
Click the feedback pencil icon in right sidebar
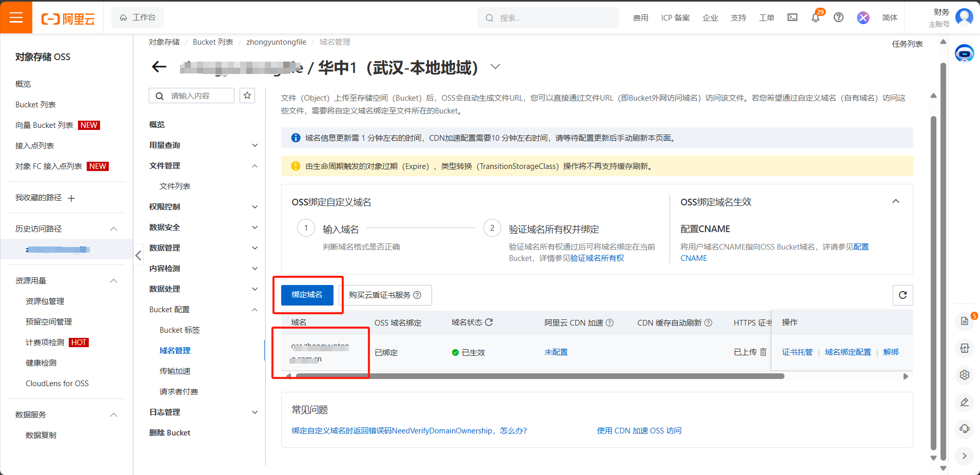(x=965, y=403)
